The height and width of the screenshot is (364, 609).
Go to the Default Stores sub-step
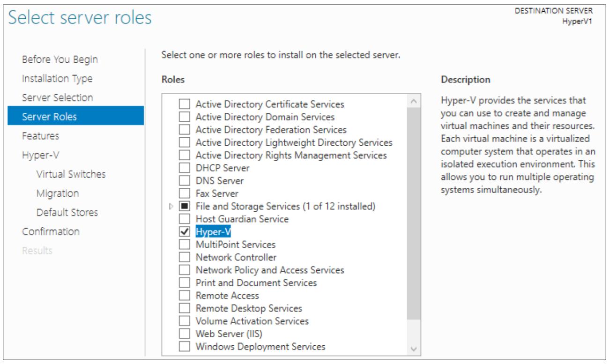tap(67, 212)
